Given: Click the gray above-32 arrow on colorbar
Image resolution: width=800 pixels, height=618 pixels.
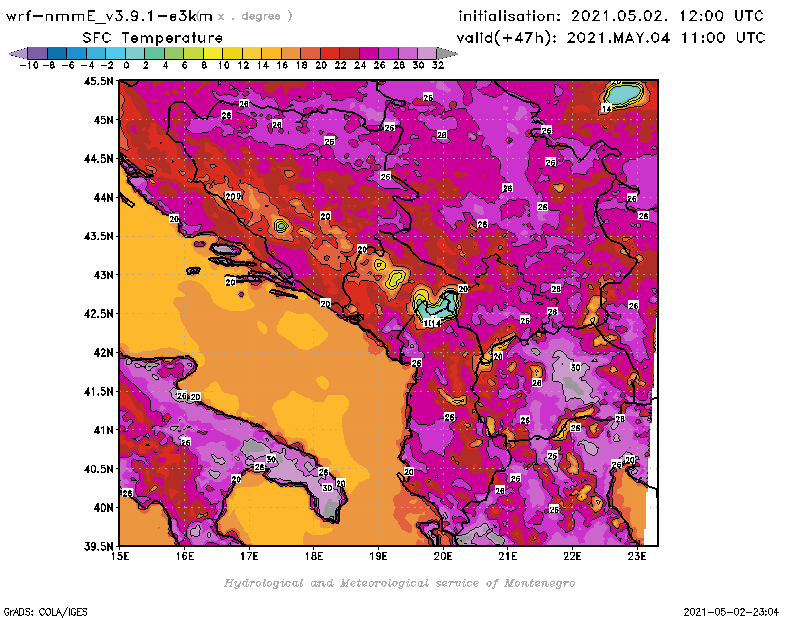Looking at the screenshot, I should pos(446,53).
